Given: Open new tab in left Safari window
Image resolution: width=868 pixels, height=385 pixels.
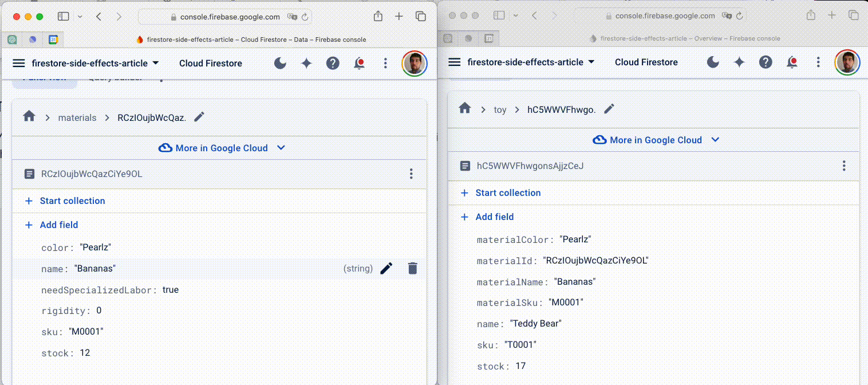Looking at the screenshot, I should (x=399, y=17).
